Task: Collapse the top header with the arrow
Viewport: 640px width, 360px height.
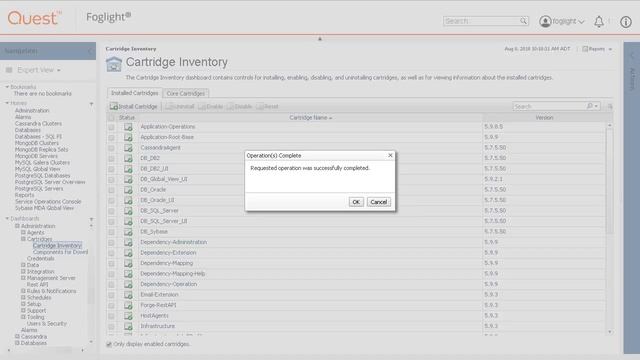Action: pyautogui.click(x=320, y=39)
